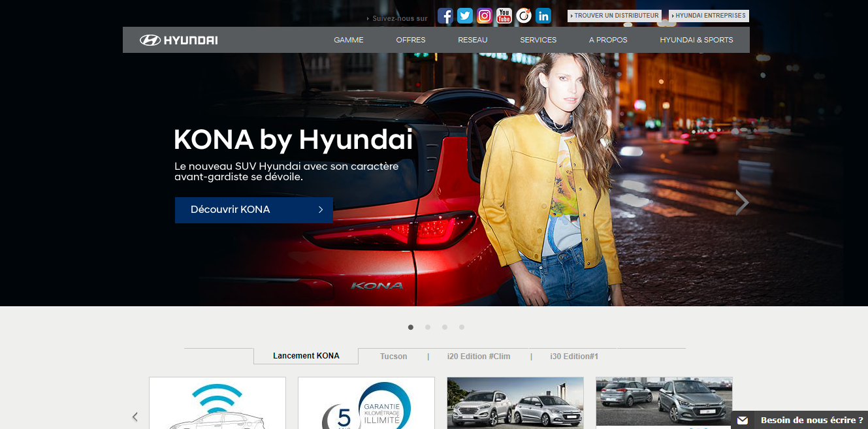Click Besoin de nous écrire ? contact bar

pos(800,420)
